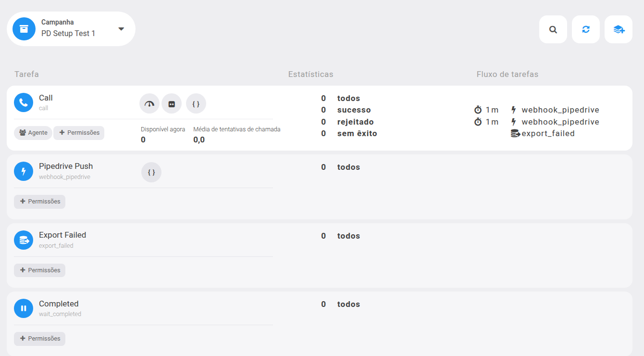
Task: Click the Pipedrive Push task title
Action: point(66,166)
